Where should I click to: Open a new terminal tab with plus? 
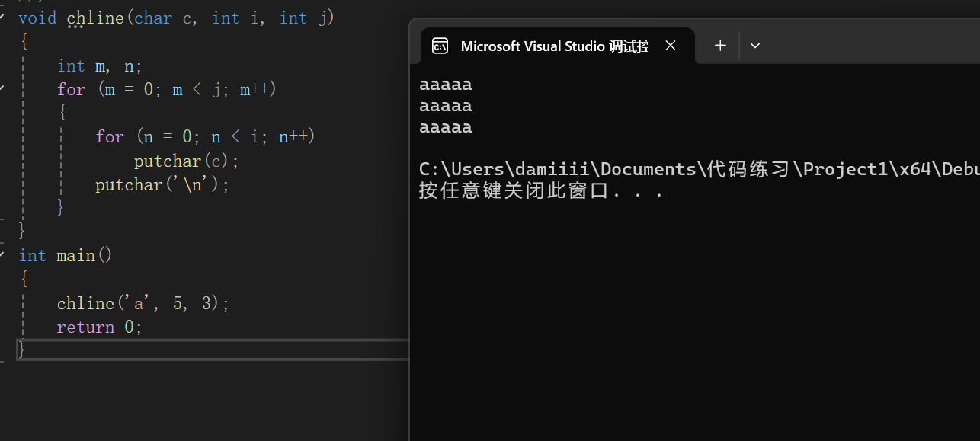click(720, 46)
